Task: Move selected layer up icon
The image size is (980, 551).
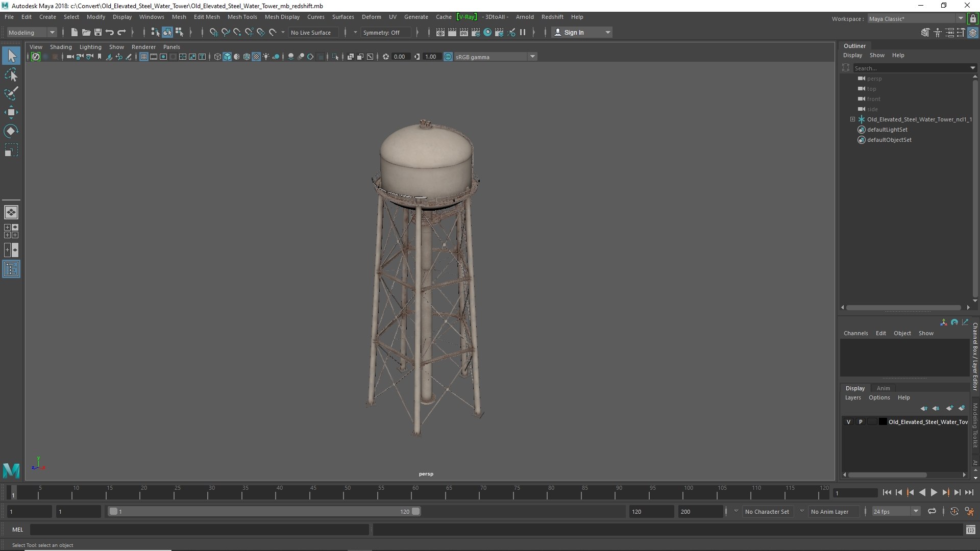Action: (x=924, y=408)
